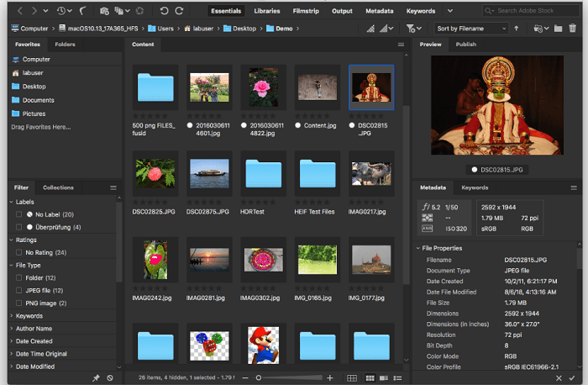
Task: Rotate 90 degrees counterclockwise
Action: coord(164,11)
